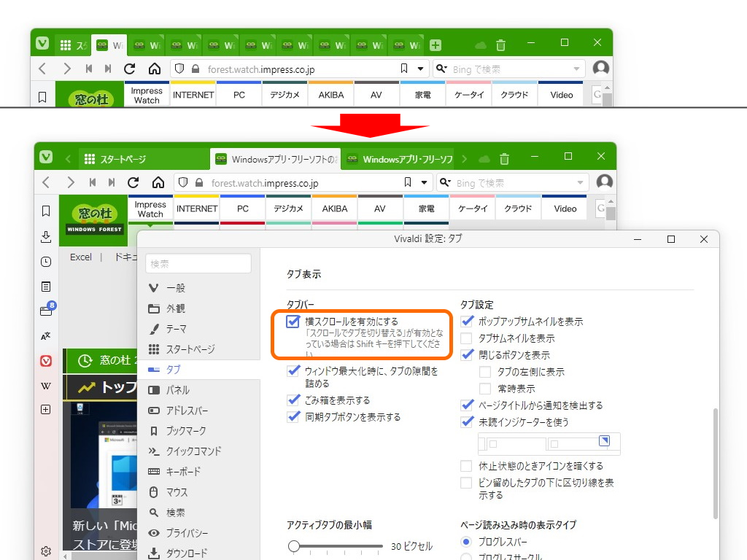Viewport: 747px width, 560px height.
Task: Disable ごみ箱を表示する option
Action: 293,400
